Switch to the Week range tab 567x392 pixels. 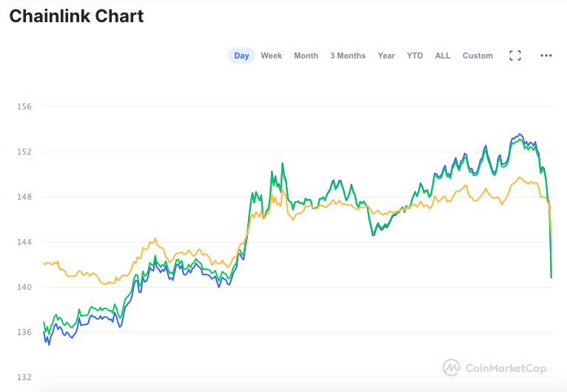pos(271,55)
